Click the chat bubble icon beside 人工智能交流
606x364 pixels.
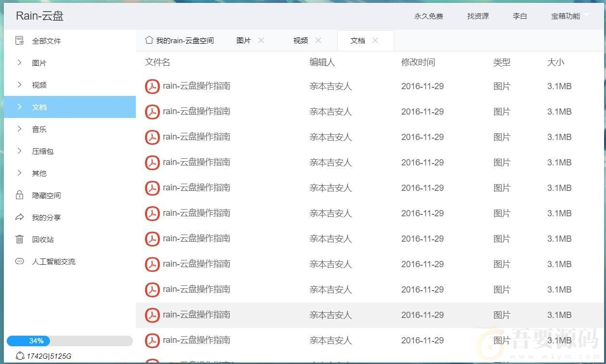click(x=20, y=261)
